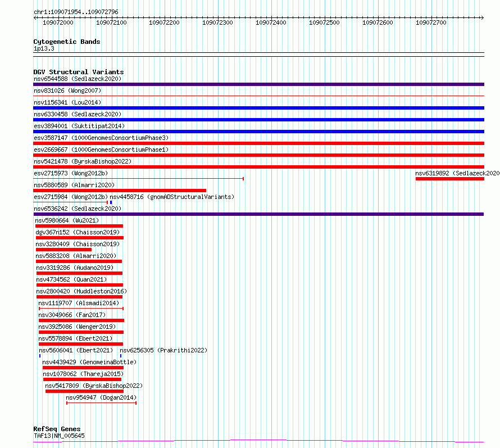Click the red bar under esv3587147

coord(258,143)
